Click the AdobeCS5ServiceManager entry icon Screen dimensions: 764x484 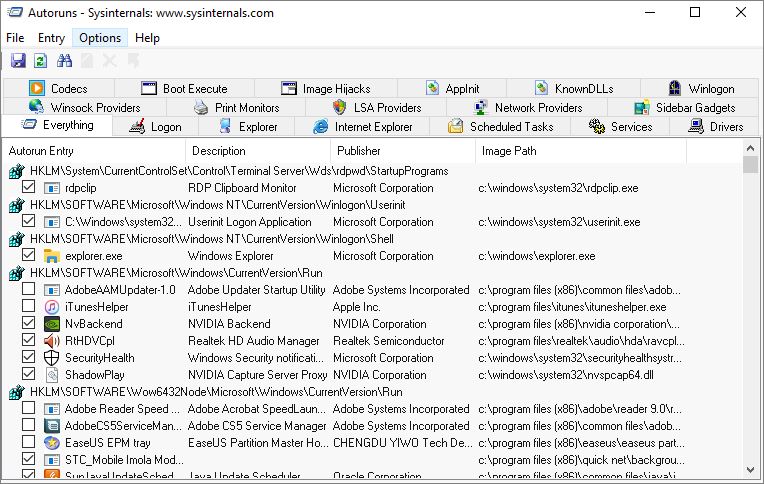point(52,426)
